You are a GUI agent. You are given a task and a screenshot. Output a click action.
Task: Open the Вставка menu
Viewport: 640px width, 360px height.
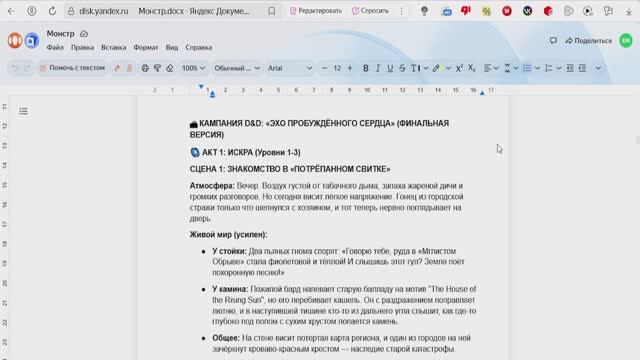[x=114, y=47]
